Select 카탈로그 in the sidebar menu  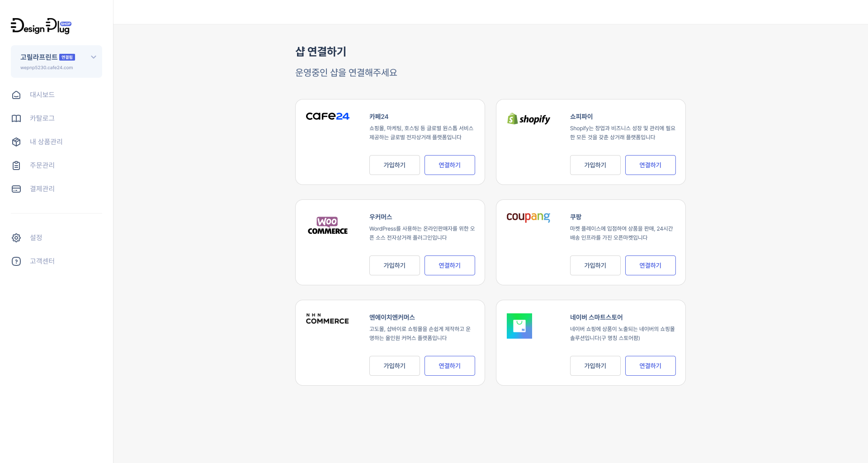(x=42, y=118)
